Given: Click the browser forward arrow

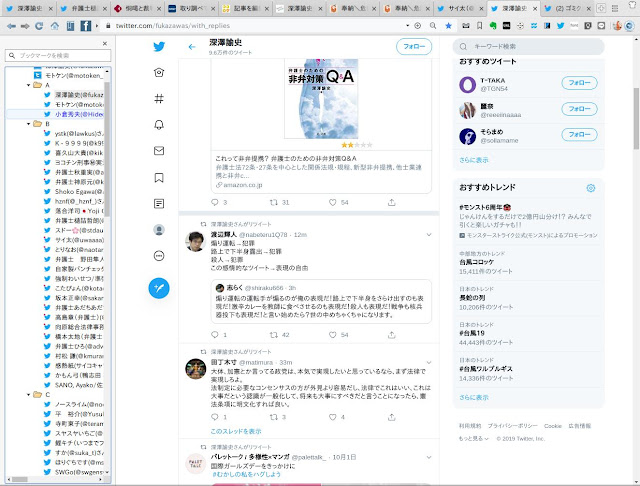Looking at the screenshot, I should [25, 26].
